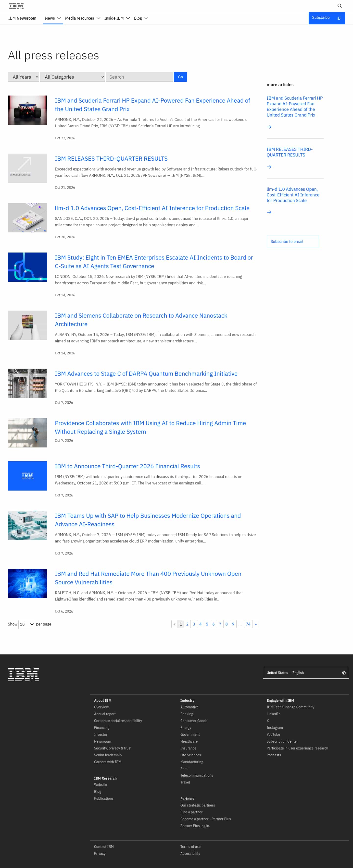
Task: Open Terms of use footer link
Action: click(190, 846)
